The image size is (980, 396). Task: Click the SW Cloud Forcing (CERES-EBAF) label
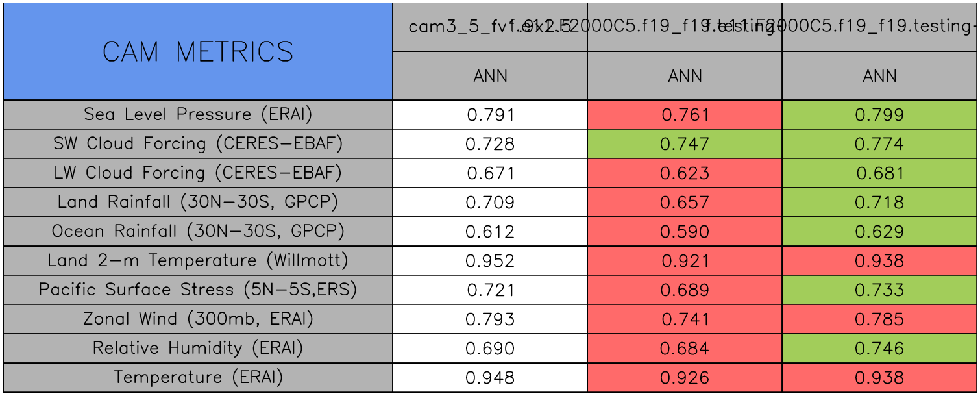198,144
